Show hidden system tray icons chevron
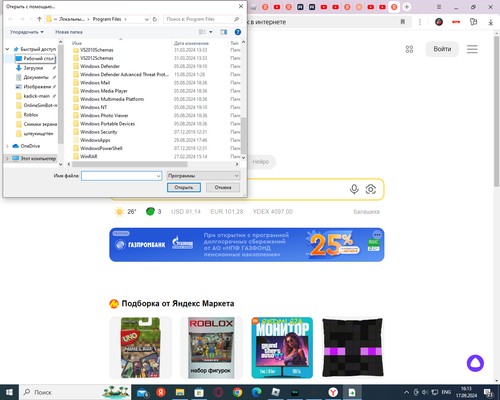 click(x=406, y=392)
